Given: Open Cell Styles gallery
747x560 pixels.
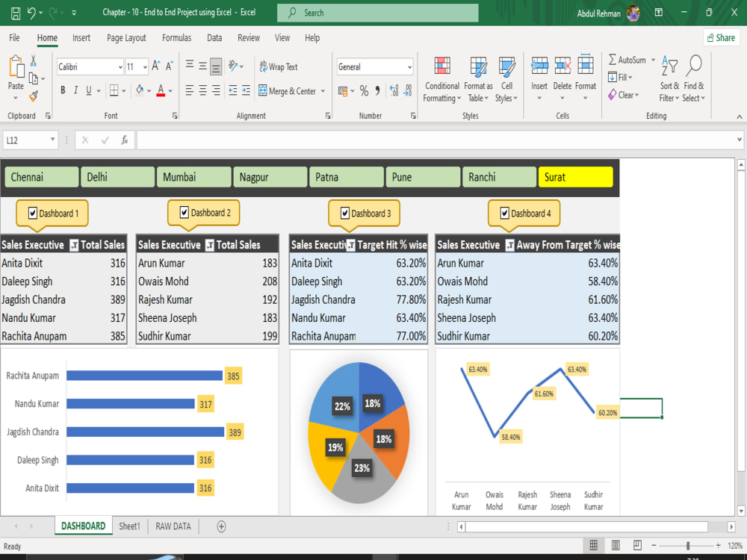Looking at the screenshot, I should click(506, 79).
